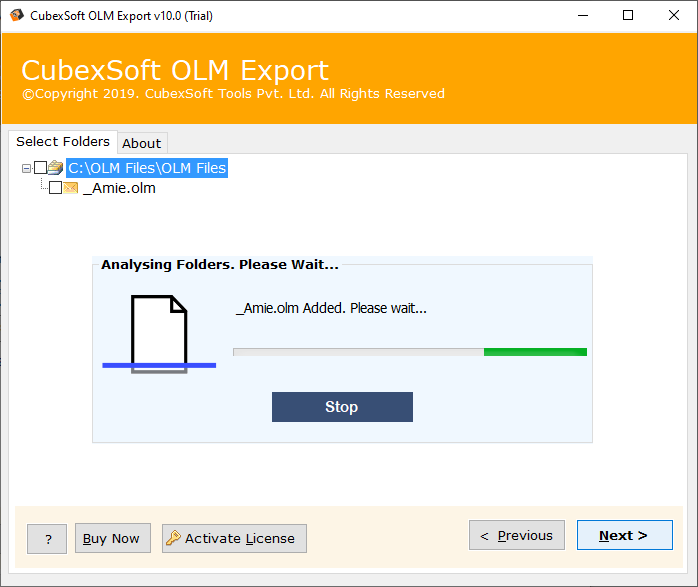The image size is (698, 587).
Task: Go back with the Previous button
Action: pyautogui.click(x=516, y=535)
